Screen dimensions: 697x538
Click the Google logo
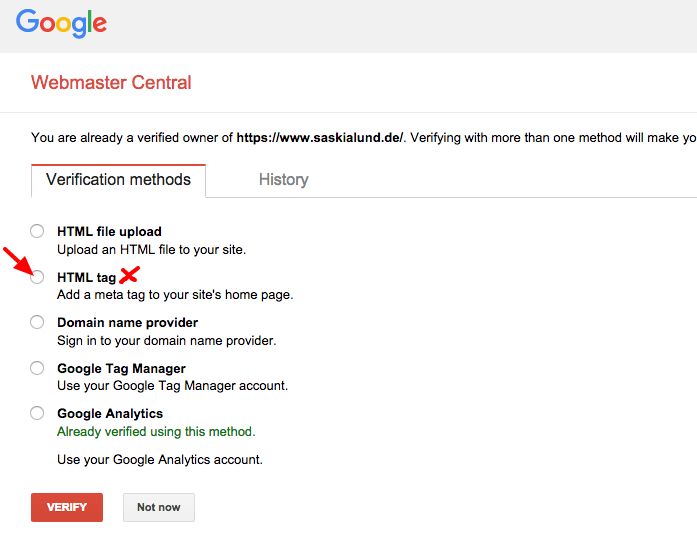(x=62, y=24)
